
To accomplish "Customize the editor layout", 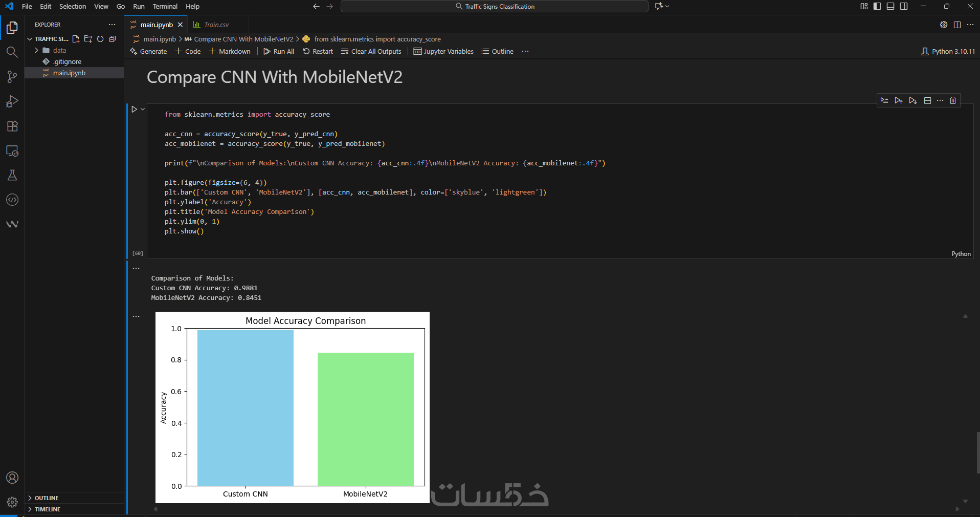I will [864, 6].
